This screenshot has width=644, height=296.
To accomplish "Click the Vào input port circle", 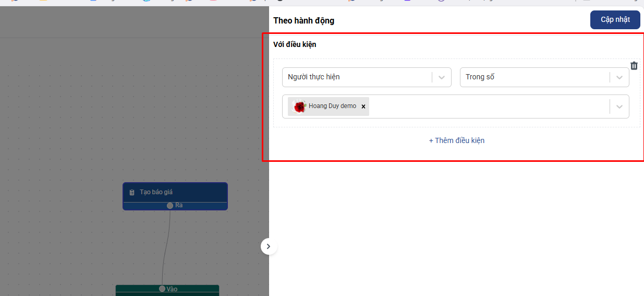I will point(162,289).
